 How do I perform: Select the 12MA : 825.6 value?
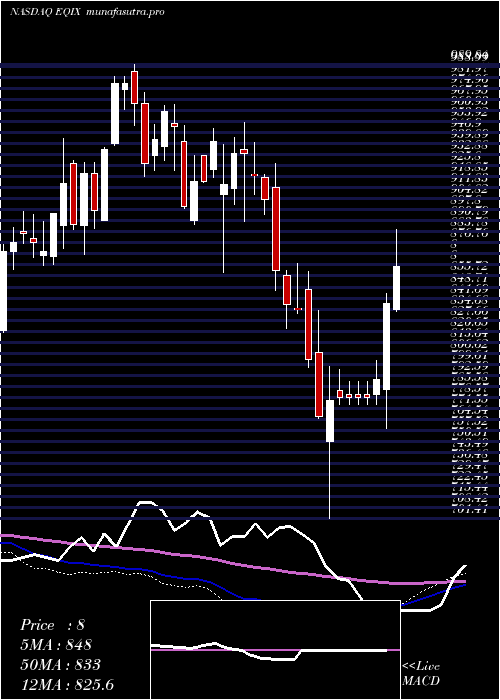point(66,684)
